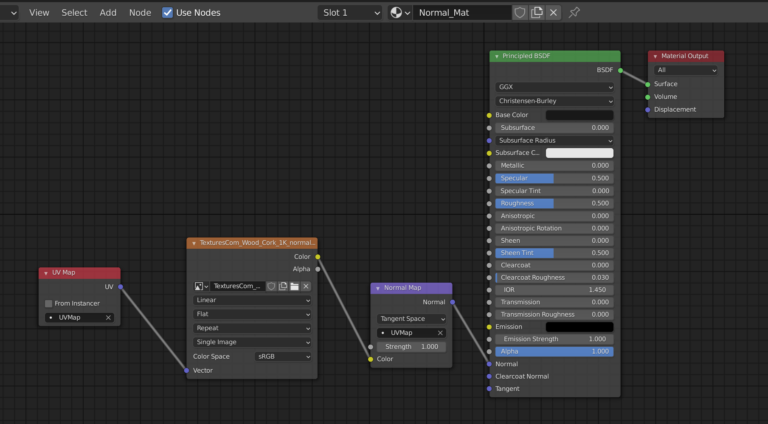Click the Subsurface Color white swatch
The image size is (768, 424).
point(579,153)
